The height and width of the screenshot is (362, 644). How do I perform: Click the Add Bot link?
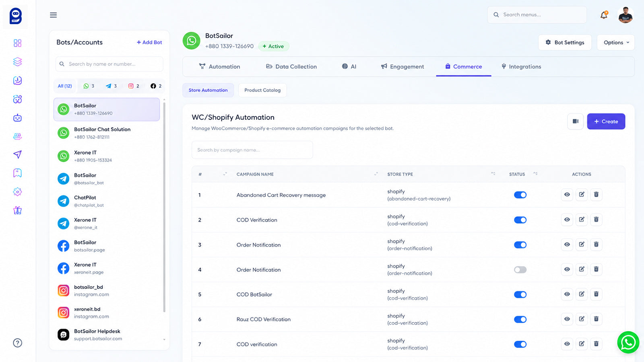[x=149, y=42]
